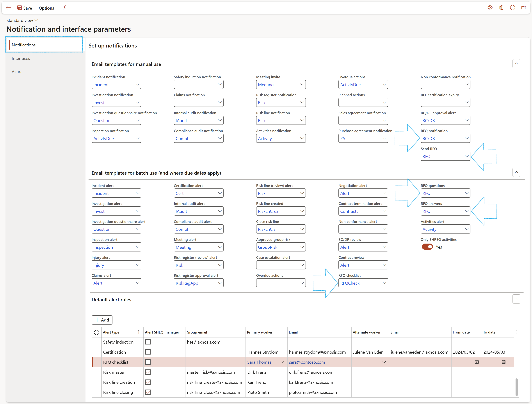
Task: Open Alternate worker dropdown in RFQ checklist row
Action: pos(384,362)
